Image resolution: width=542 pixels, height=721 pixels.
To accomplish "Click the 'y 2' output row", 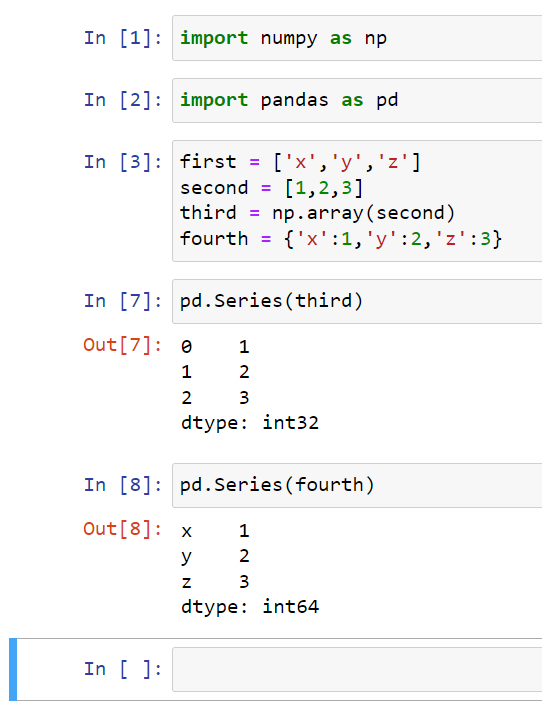I will (215, 556).
